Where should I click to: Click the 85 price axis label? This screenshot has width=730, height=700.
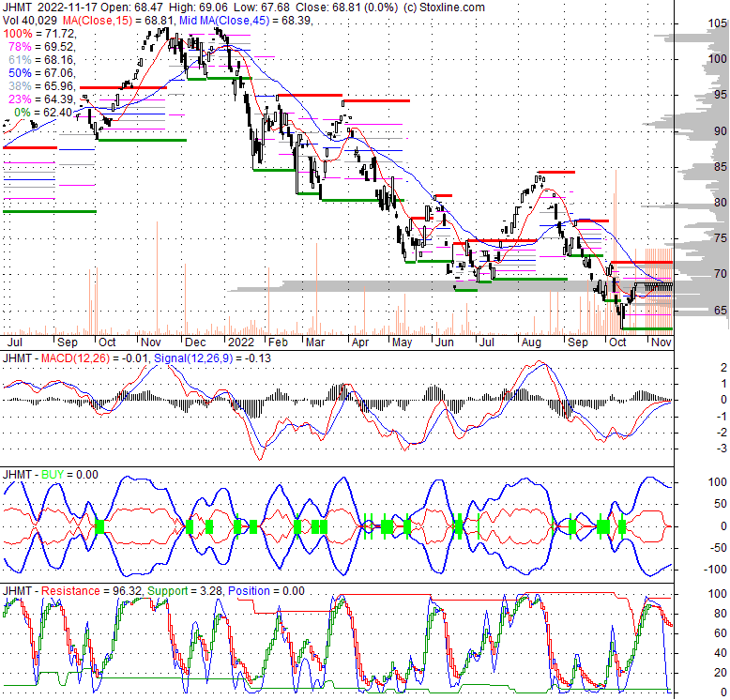[x=721, y=167]
